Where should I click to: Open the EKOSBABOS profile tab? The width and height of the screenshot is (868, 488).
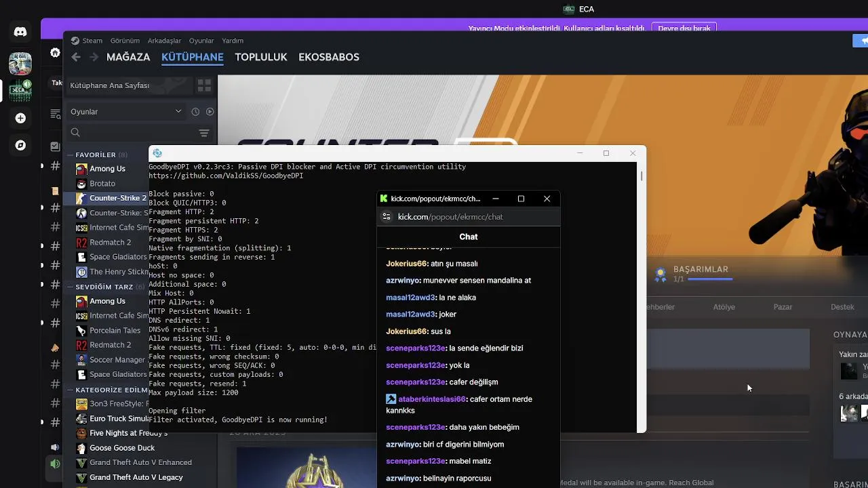click(x=329, y=57)
